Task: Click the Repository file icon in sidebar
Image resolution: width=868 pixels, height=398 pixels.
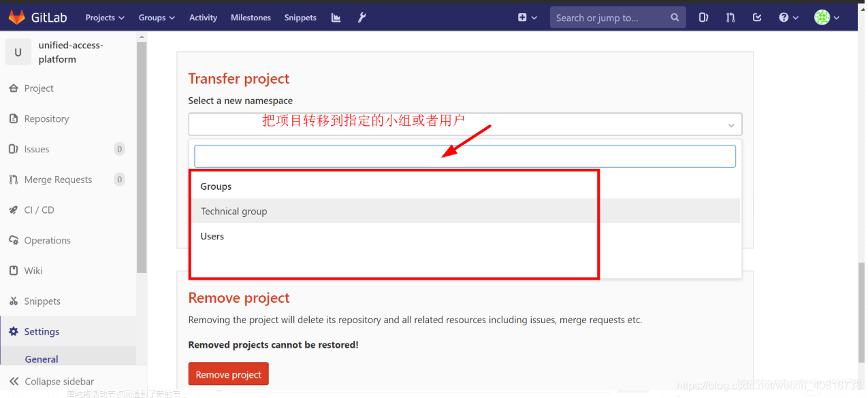Action: pyautogui.click(x=13, y=119)
